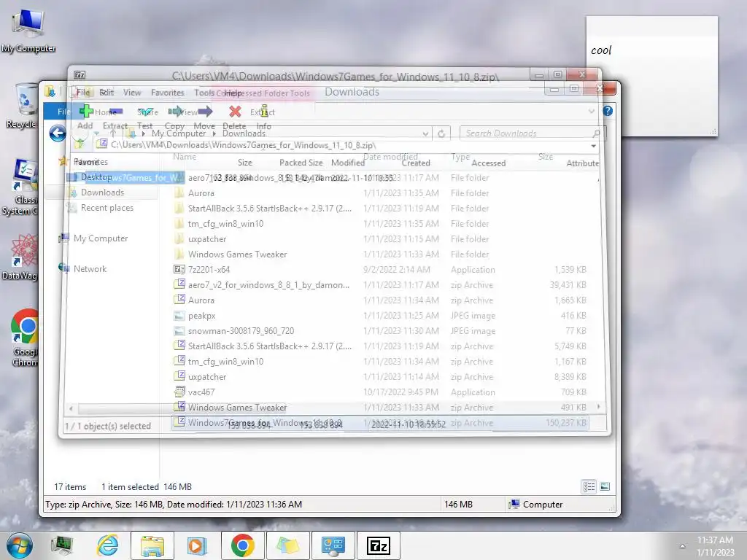
Task: Switch Explorer to details view
Action: pos(589,486)
